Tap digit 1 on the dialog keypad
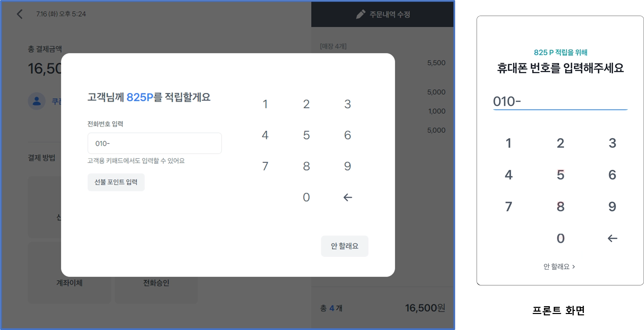The height and width of the screenshot is (330, 644). 265,104
